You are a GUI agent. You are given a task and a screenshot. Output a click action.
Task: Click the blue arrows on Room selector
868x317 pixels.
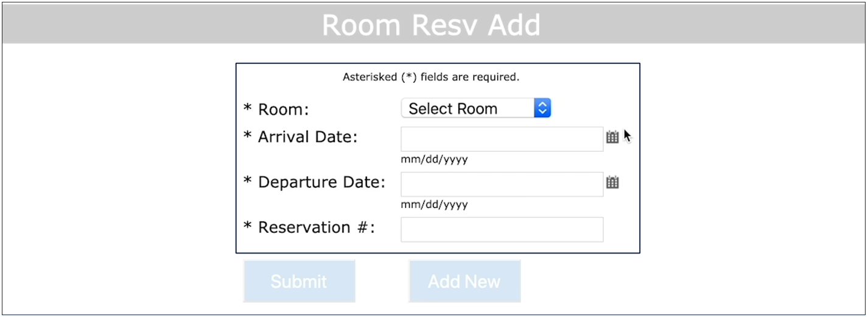click(542, 109)
